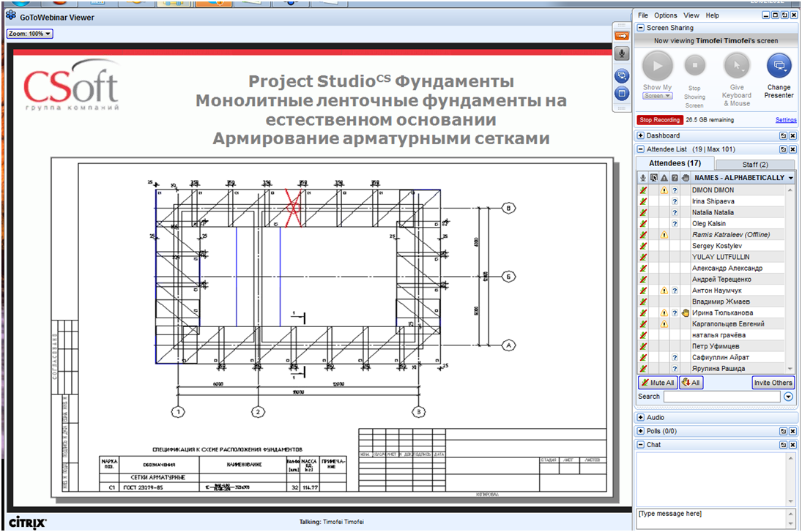Click the raised hand icon for Ирина Тюльканова
The width and height of the screenshot is (802, 532).
point(686,312)
